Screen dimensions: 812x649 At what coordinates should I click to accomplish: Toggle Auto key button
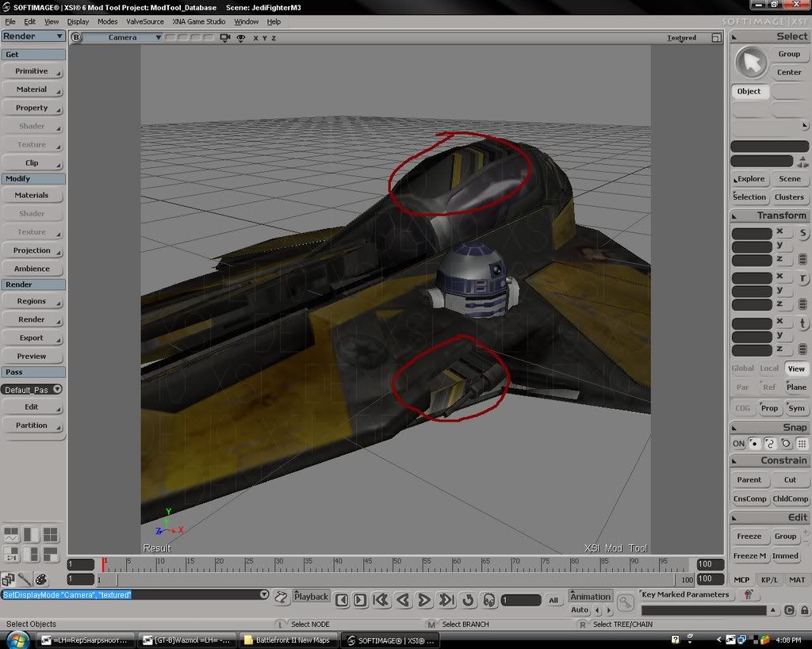[x=580, y=610]
